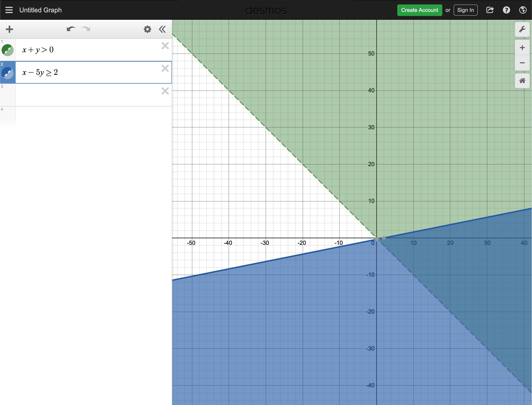Open the edit list gear
Screen dimensions: 532x405
click(148, 29)
